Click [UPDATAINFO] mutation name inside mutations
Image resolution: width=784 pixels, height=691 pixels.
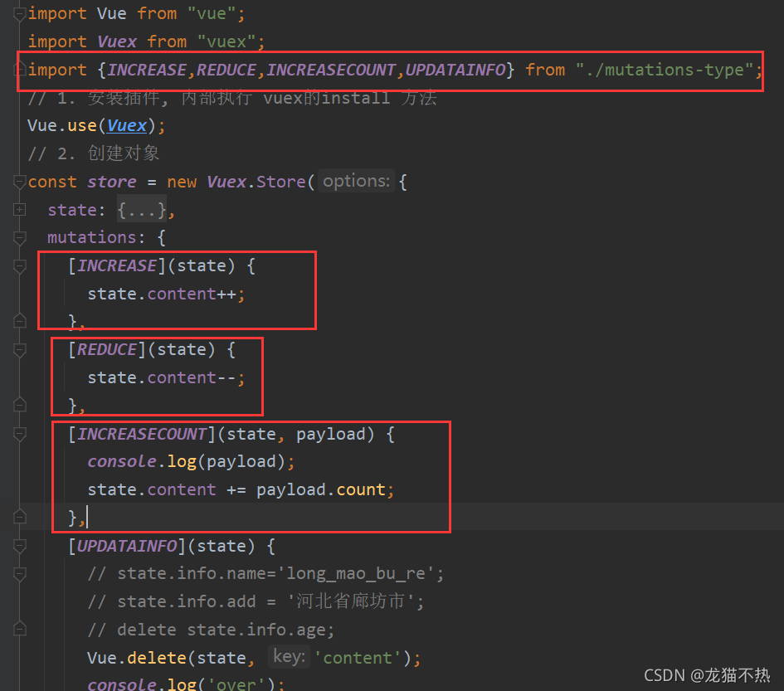click(127, 546)
